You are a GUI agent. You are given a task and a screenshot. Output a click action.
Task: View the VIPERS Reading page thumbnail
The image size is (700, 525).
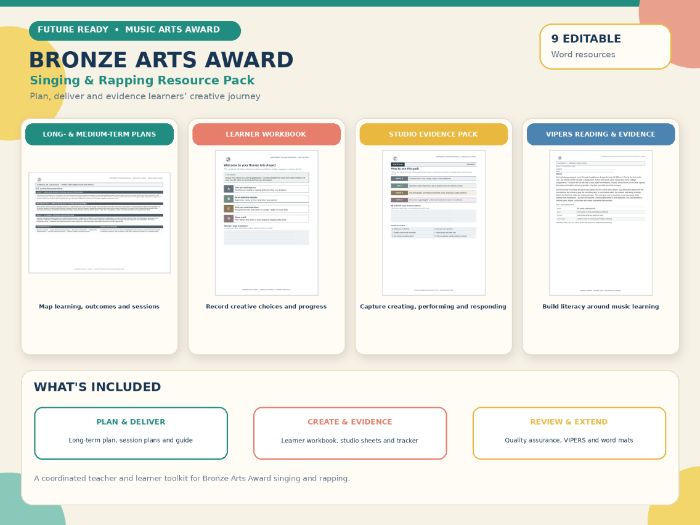point(600,222)
